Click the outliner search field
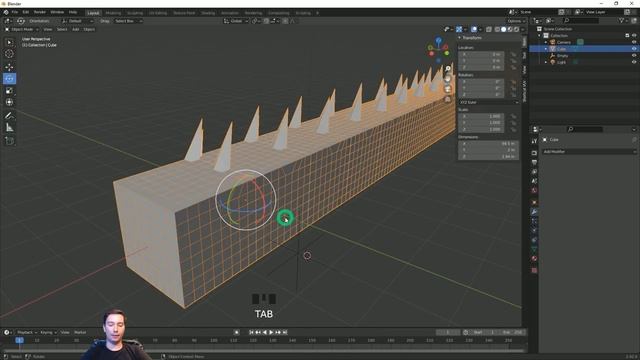Image resolution: width=640 pixels, height=360 pixels. [x=582, y=20]
